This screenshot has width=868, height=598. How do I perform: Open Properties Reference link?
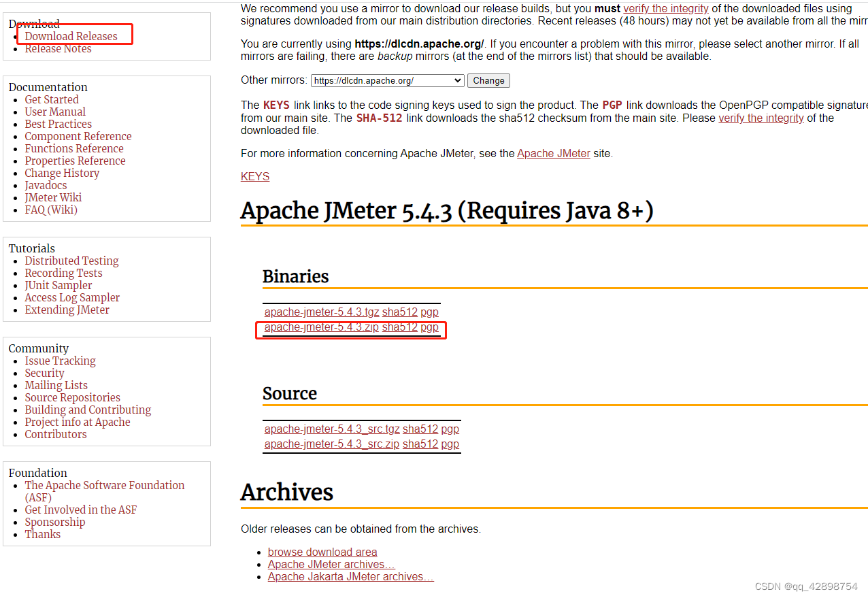pos(75,161)
